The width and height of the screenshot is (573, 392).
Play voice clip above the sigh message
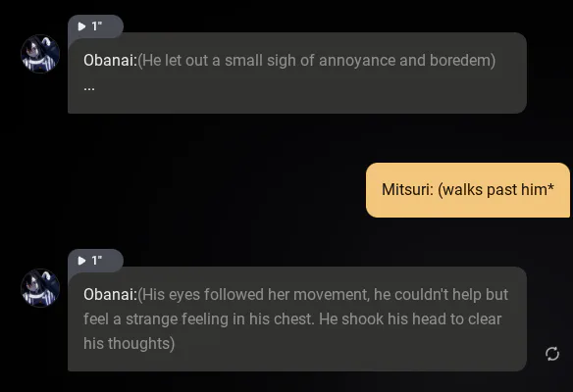click(x=81, y=26)
